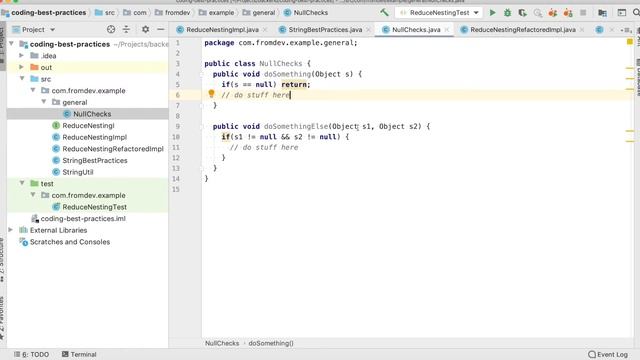This screenshot has width=640, height=360.
Task: Click the NullChecks breadcrumb below editor
Action: (x=222, y=343)
